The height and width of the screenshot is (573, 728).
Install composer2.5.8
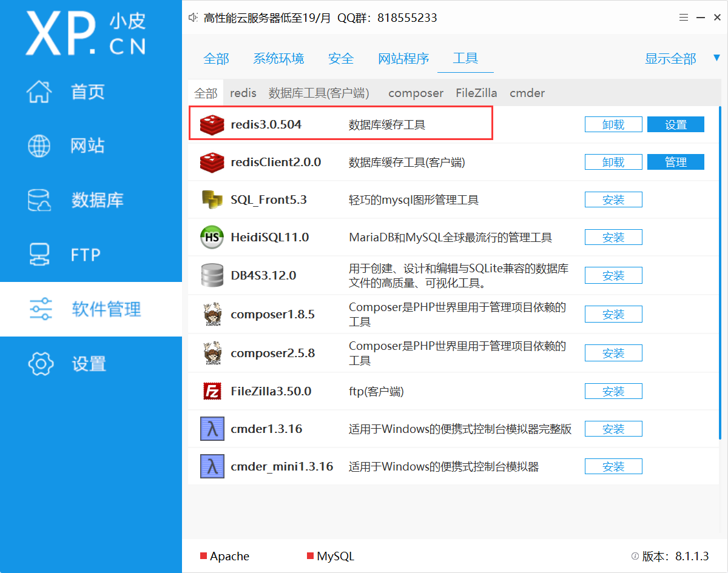613,353
